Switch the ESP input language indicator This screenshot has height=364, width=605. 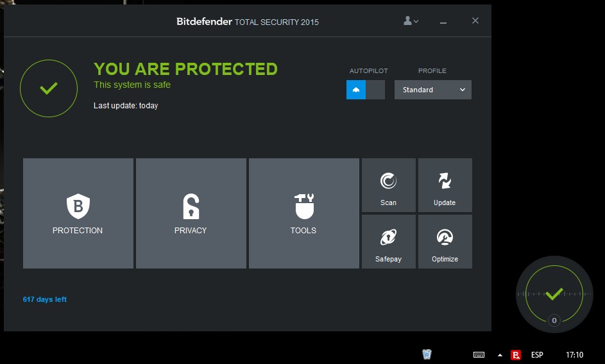[537, 355]
